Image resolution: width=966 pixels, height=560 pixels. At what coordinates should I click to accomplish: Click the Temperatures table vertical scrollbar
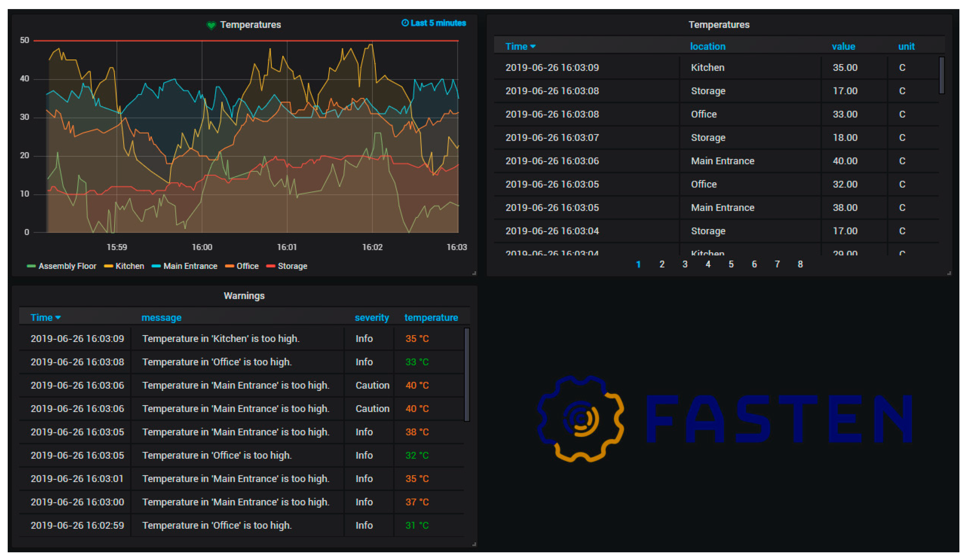(x=942, y=75)
